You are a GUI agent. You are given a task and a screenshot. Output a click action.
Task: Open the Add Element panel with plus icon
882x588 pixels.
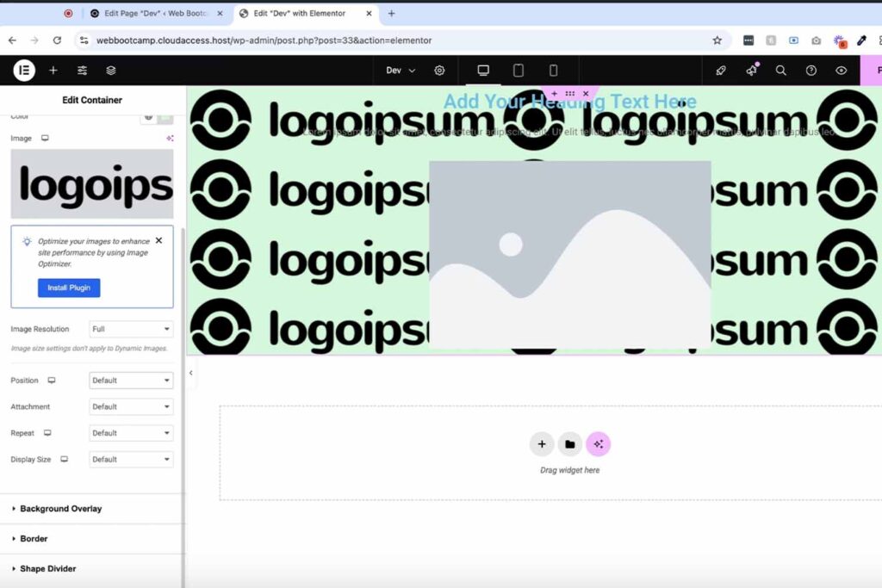tap(53, 71)
